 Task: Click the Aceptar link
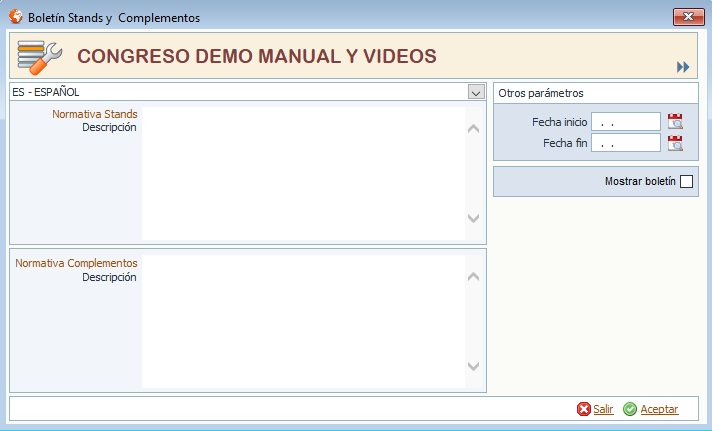(659, 409)
